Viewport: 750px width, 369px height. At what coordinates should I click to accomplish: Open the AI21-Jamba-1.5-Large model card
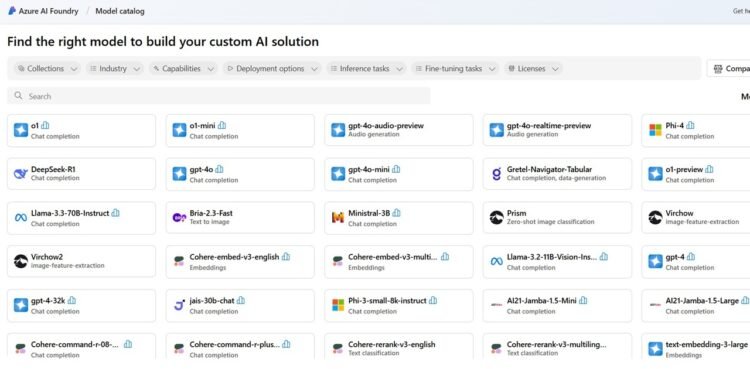coord(696,305)
